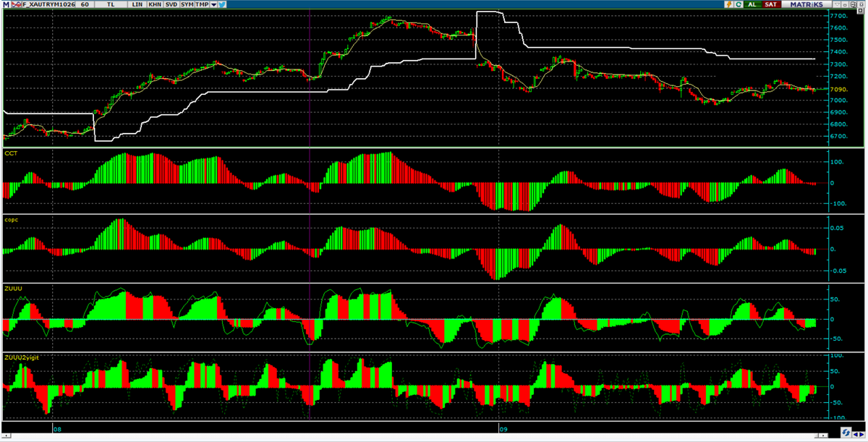868x442 pixels.
Task: Click the ZUUU indicator label
Action: coord(13,288)
